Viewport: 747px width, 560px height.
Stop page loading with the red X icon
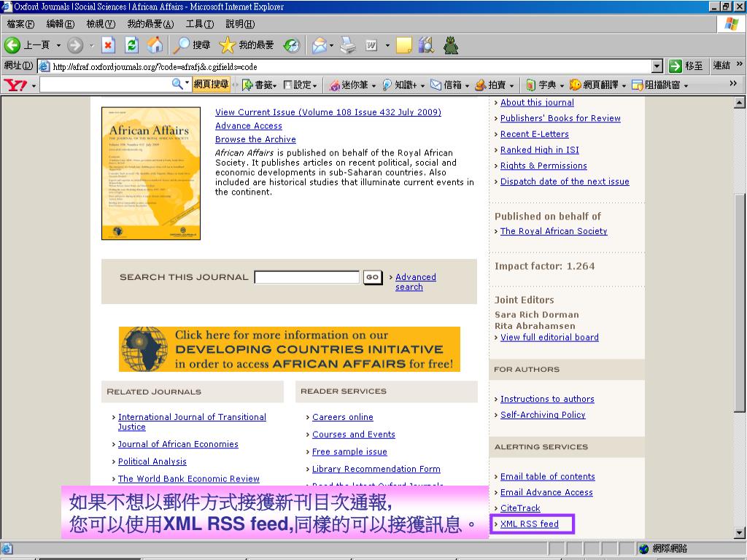coord(108,45)
